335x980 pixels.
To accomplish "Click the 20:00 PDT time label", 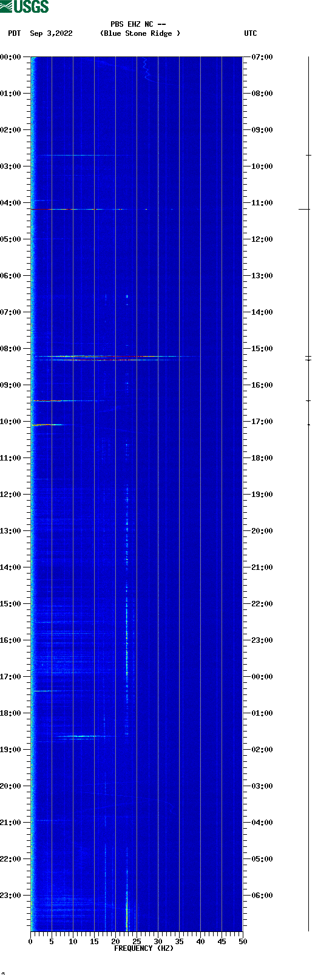I will click(x=11, y=786).
